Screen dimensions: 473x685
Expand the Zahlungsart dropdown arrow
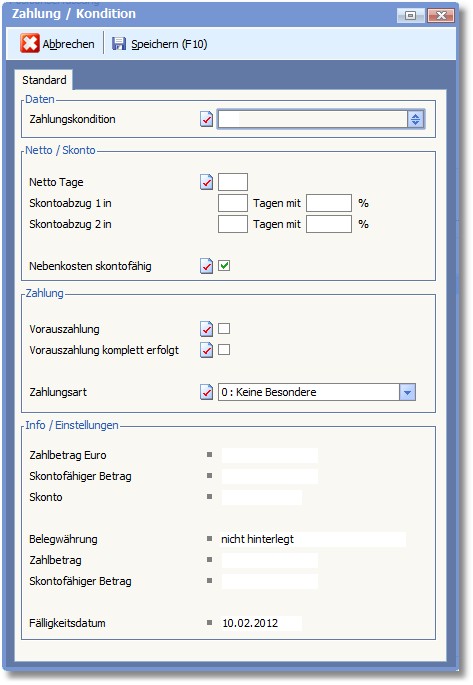[407, 392]
